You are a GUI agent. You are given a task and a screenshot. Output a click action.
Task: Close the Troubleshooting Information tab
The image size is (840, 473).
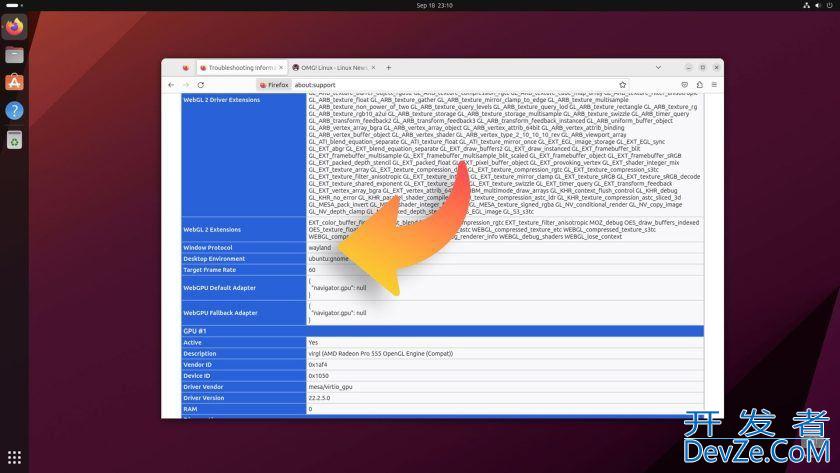[281, 67]
